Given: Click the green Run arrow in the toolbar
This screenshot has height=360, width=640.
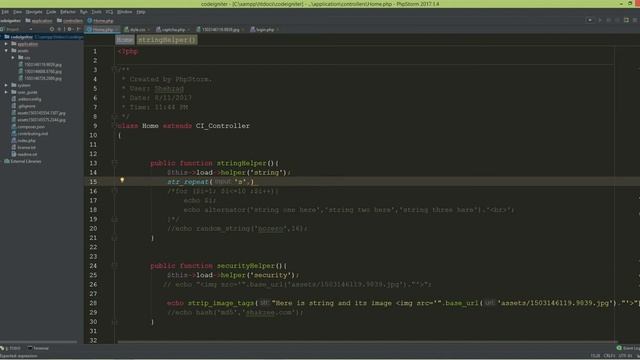Looking at the screenshot, I should [600, 20].
